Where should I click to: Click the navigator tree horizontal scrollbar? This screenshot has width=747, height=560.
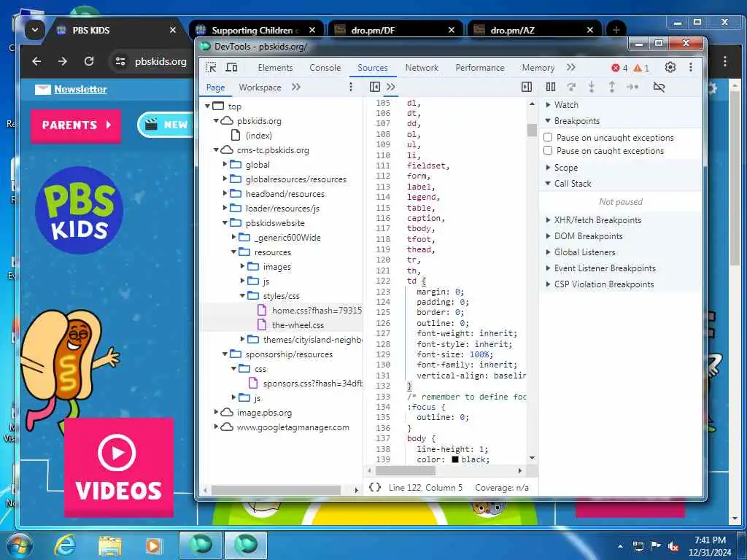[276, 490]
